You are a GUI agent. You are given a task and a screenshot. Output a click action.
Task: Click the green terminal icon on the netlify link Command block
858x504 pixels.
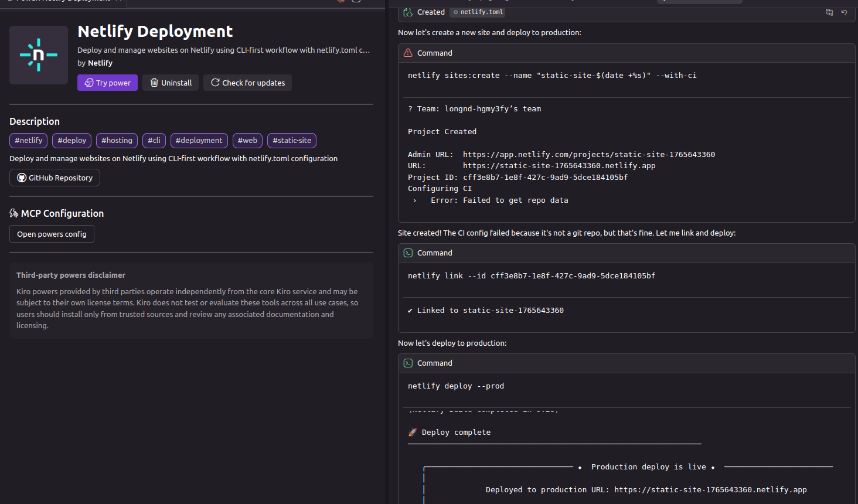point(408,253)
